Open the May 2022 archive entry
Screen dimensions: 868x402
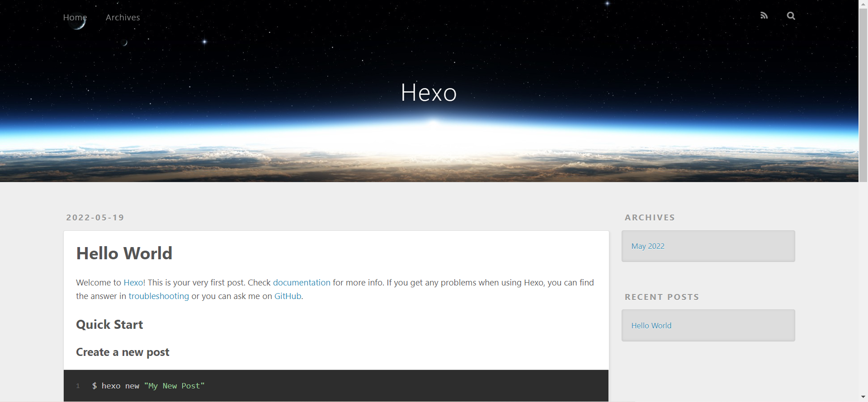pos(648,246)
